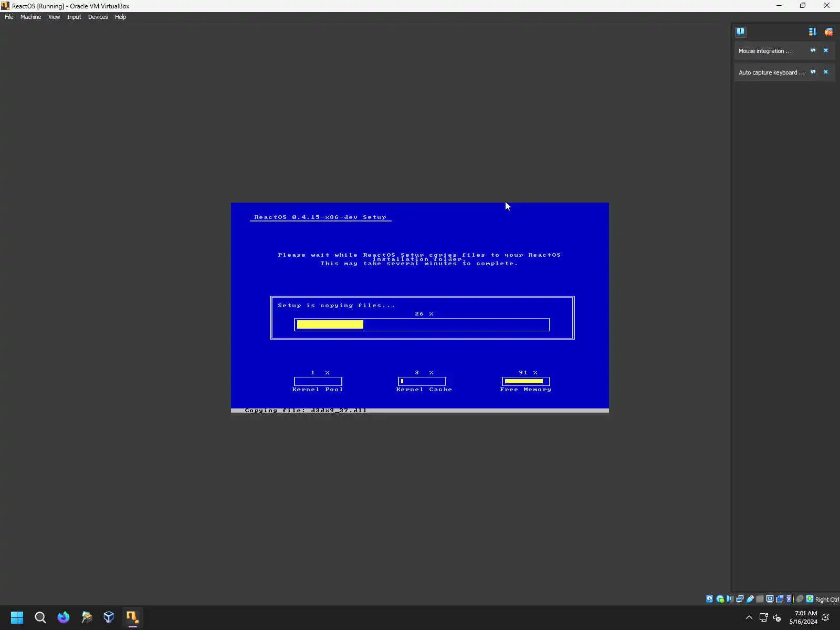
Task: Click the hard disk activity indicator
Action: click(x=709, y=599)
